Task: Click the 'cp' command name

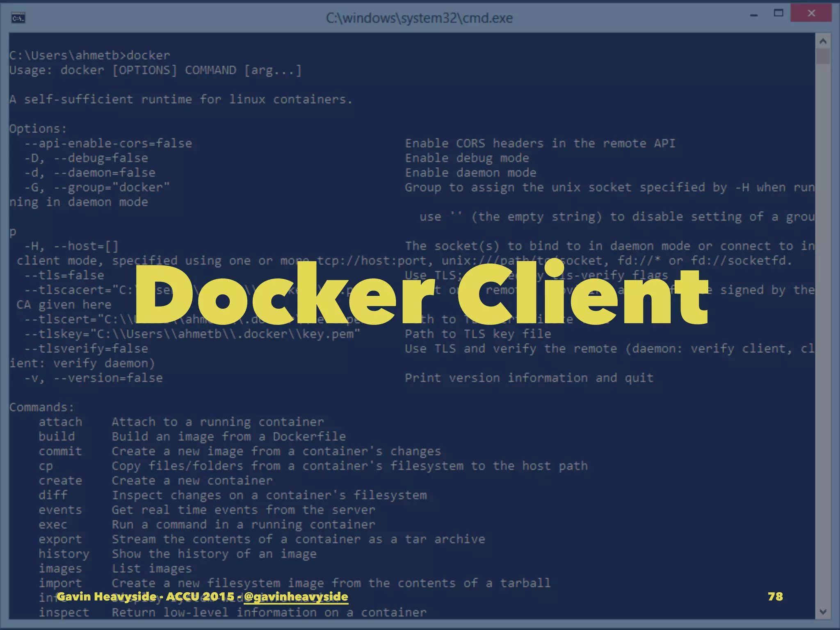Action: (x=46, y=467)
